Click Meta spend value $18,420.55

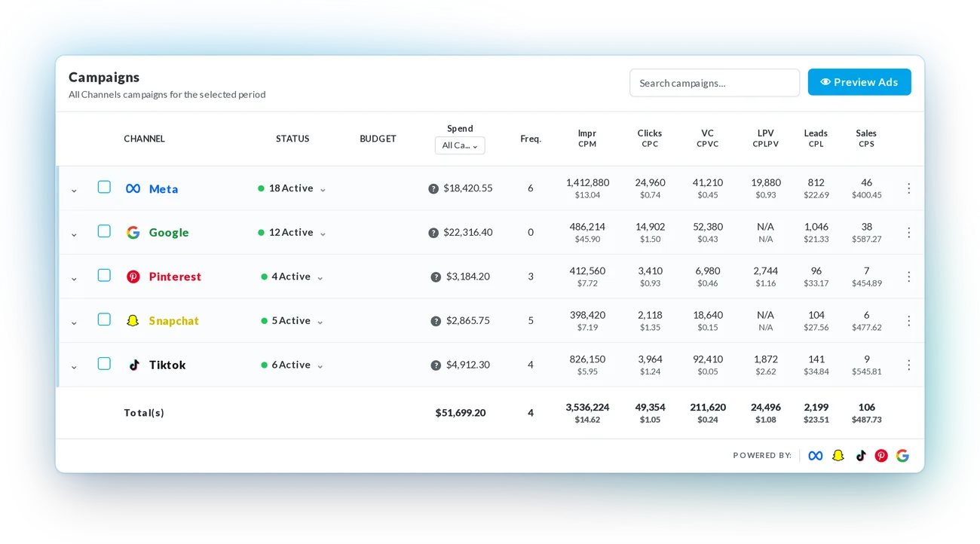[468, 188]
